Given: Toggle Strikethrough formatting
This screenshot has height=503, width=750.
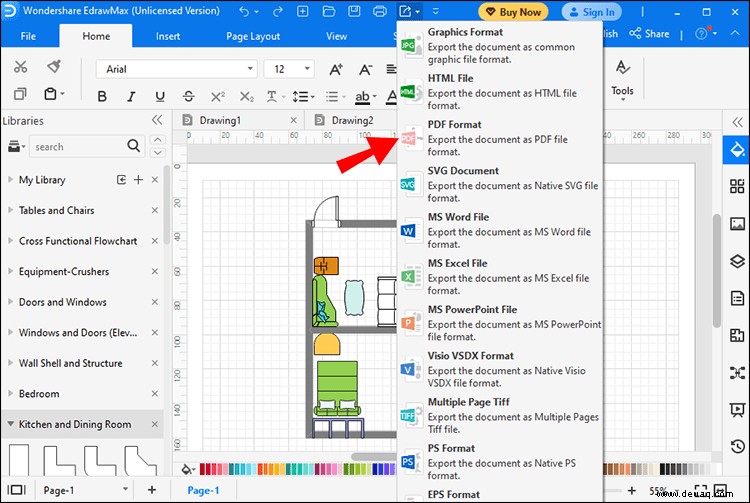Looking at the screenshot, I should [x=188, y=97].
